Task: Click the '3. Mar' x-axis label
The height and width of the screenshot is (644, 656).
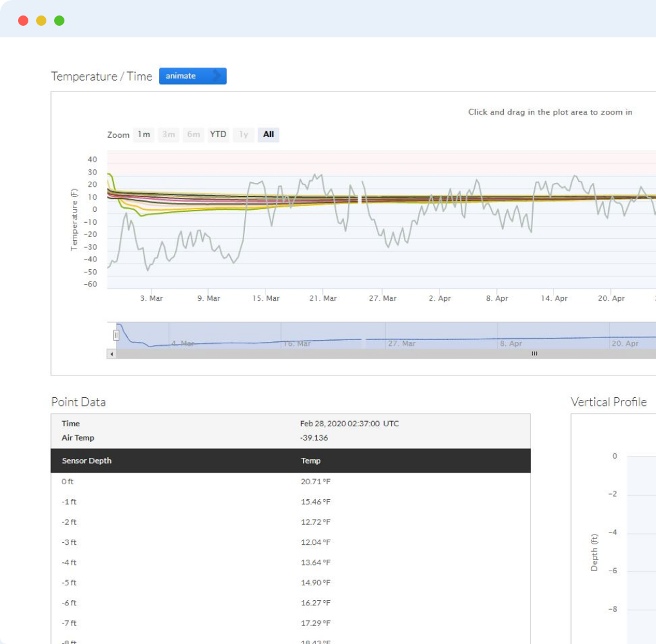Action: click(x=151, y=298)
